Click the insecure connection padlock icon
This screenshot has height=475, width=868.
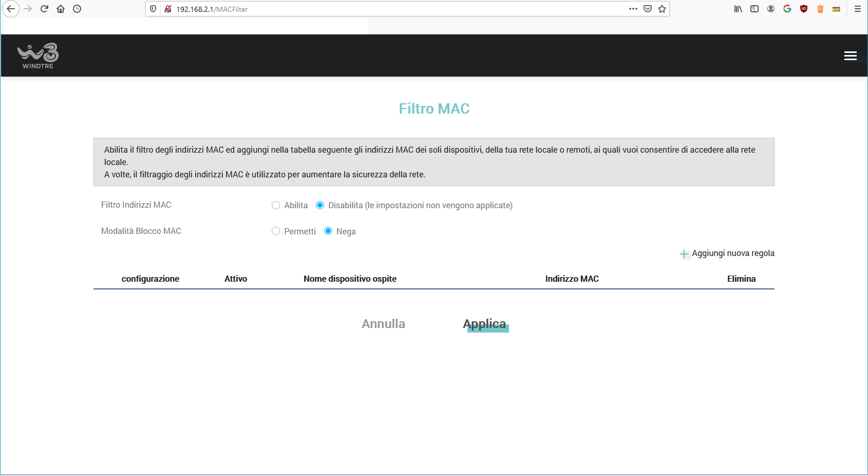click(167, 9)
